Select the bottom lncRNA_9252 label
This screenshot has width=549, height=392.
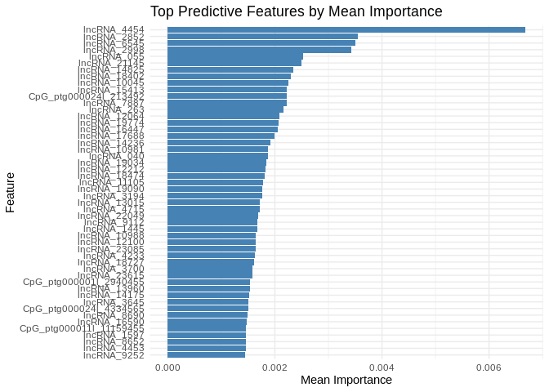click(114, 355)
